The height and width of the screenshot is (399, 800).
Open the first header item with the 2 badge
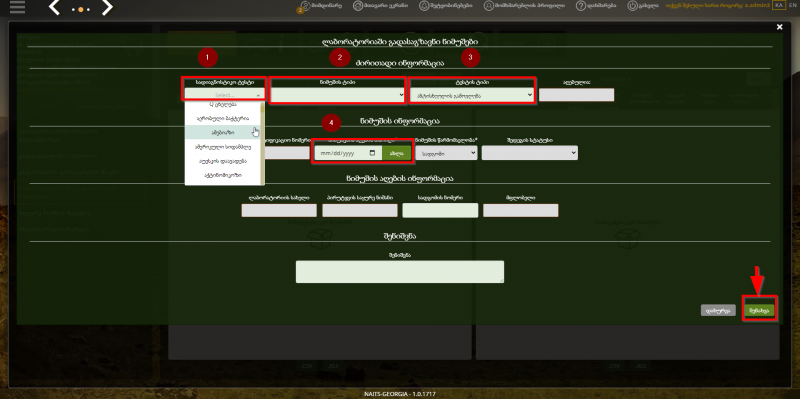(x=320, y=6)
